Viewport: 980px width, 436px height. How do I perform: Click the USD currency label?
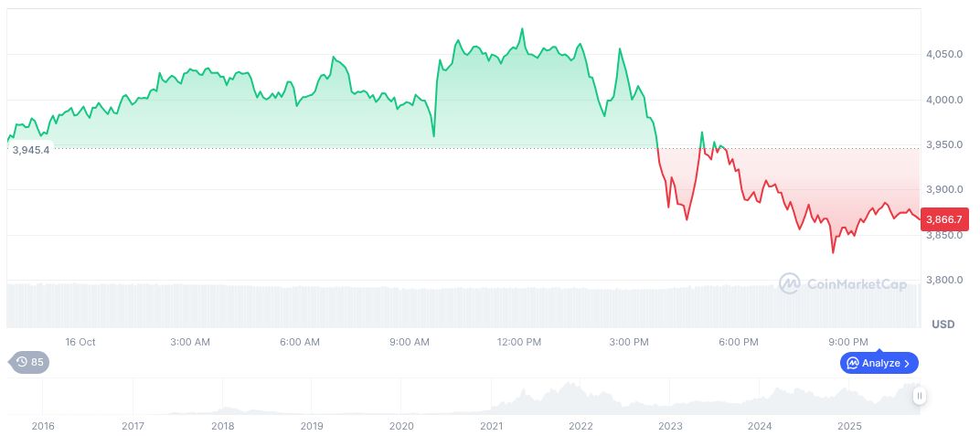coord(943,324)
